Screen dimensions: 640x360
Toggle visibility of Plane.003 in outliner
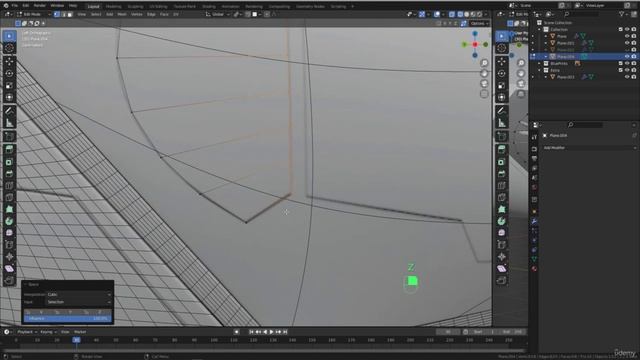tap(627, 77)
